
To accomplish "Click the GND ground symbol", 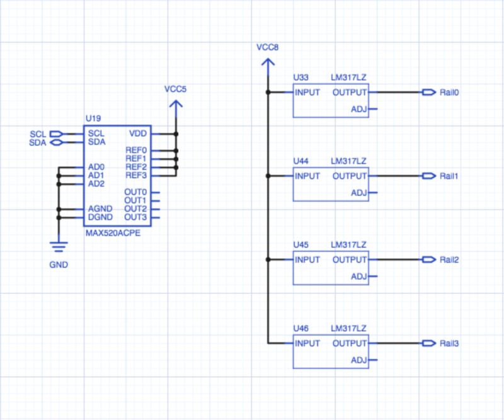I will (x=59, y=246).
